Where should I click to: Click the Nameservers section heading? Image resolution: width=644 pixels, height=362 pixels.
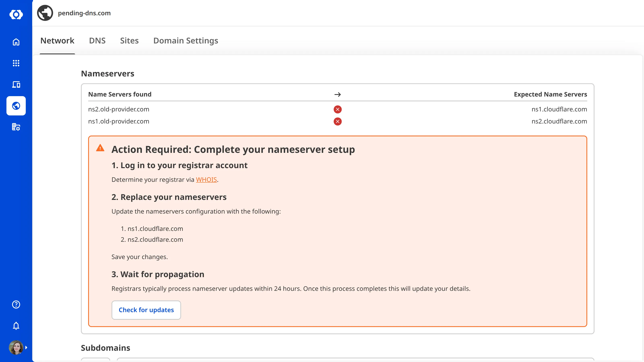point(107,73)
